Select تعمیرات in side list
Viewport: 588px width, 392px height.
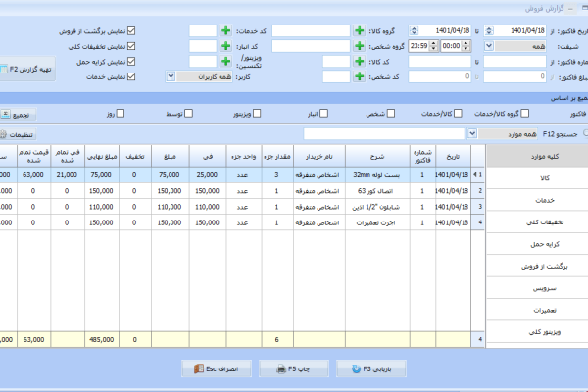pos(537,311)
